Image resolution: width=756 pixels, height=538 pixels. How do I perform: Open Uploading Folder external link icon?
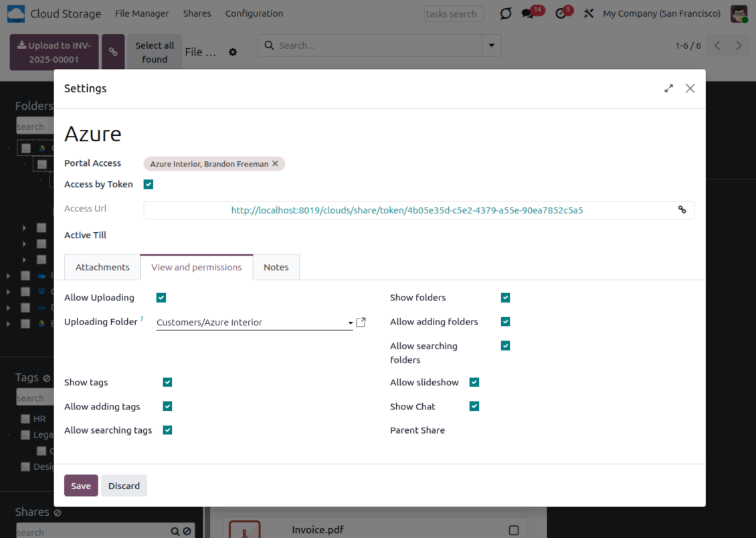(361, 323)
